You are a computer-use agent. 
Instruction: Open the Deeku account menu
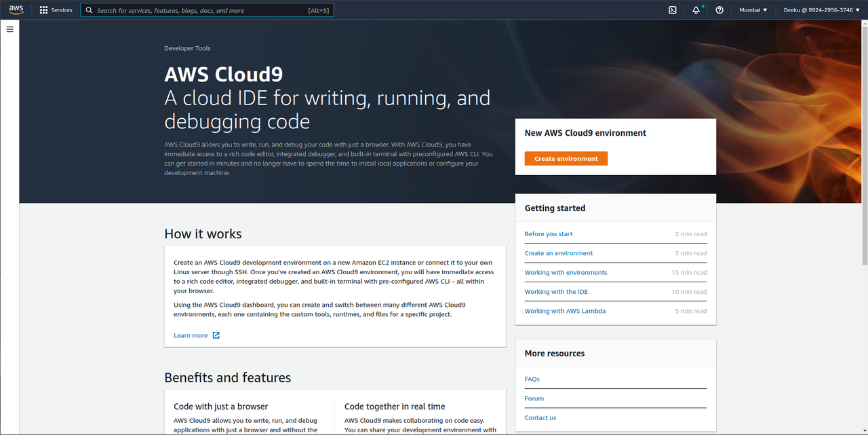822,10
